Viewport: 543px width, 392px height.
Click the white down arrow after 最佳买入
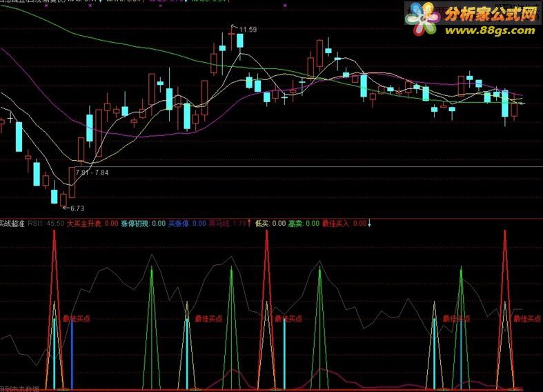(x=369, y=224)
